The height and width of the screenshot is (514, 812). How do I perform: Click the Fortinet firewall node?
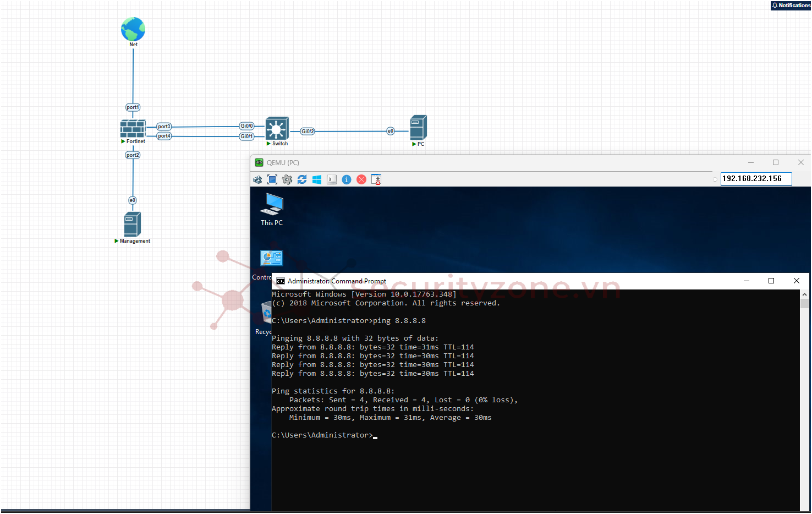tap(133, 129)
